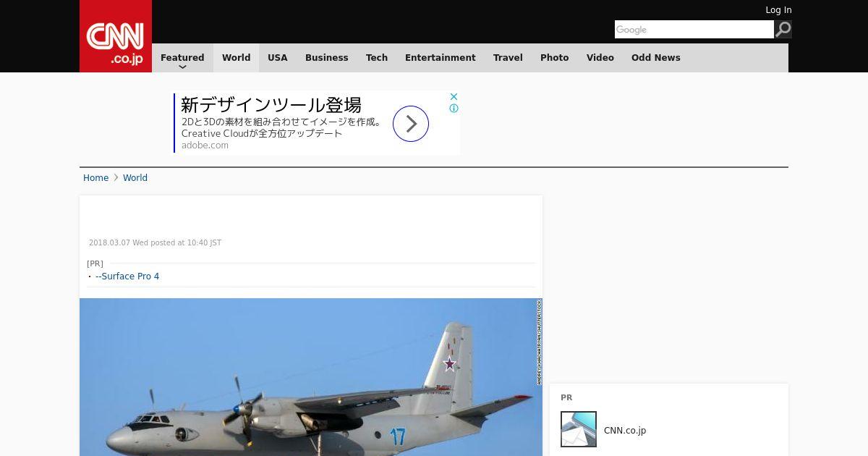Click the CNN.co.jp PR text link

pos(625,431)
